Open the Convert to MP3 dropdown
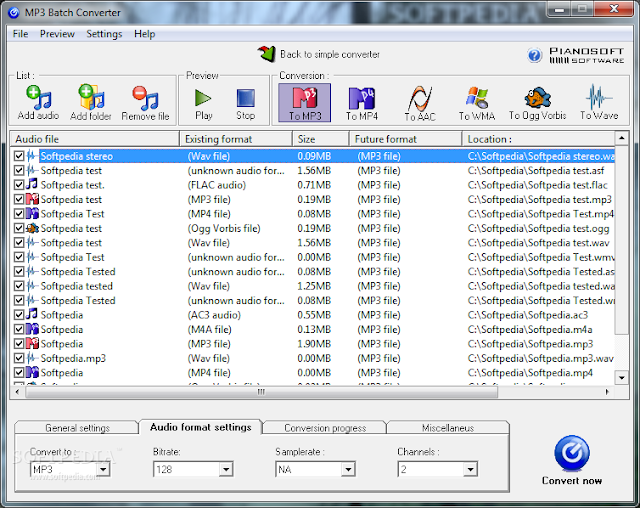 coord(103,469)
